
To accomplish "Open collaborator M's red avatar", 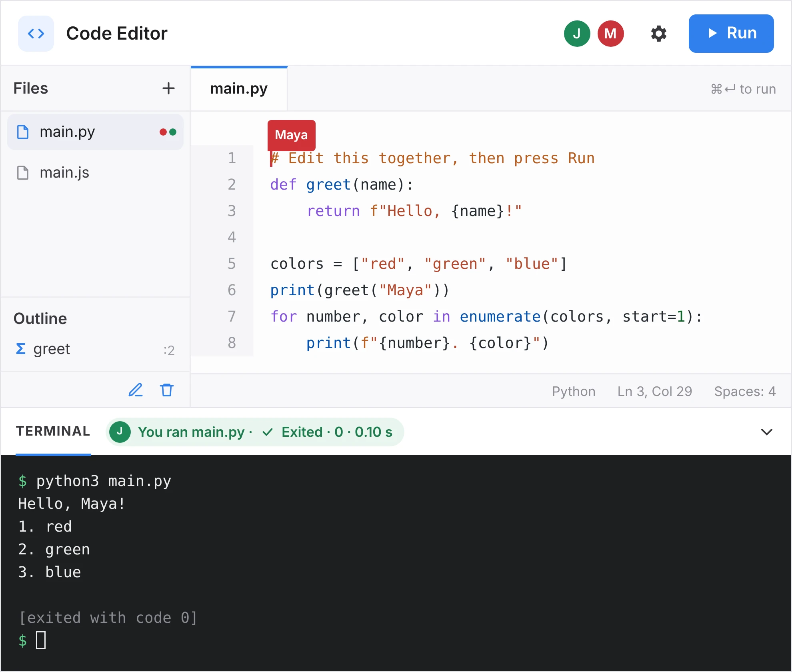I will point(610,34).
